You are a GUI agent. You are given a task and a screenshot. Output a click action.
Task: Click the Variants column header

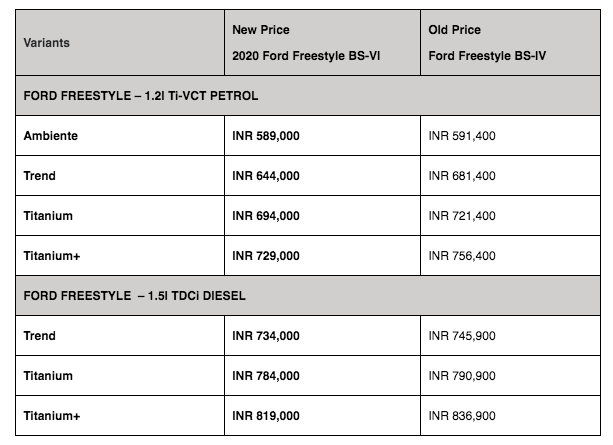pos(49,43)
